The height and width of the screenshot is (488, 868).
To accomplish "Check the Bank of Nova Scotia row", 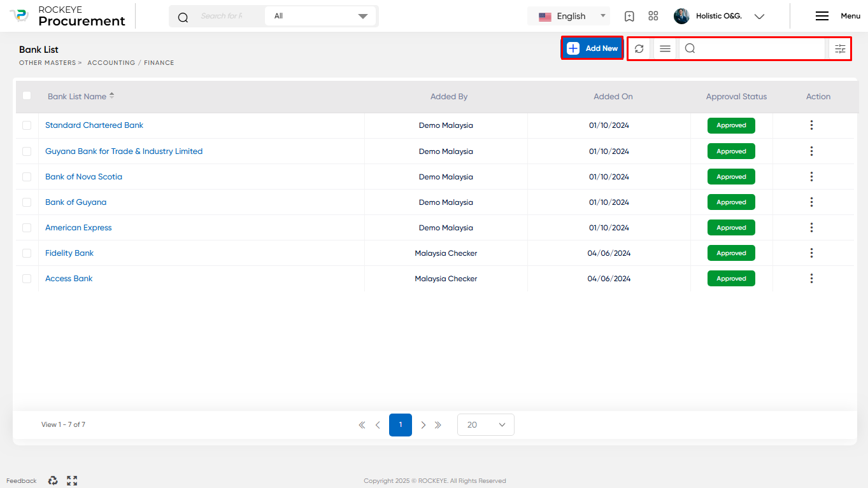I will (x=27, y=177).
